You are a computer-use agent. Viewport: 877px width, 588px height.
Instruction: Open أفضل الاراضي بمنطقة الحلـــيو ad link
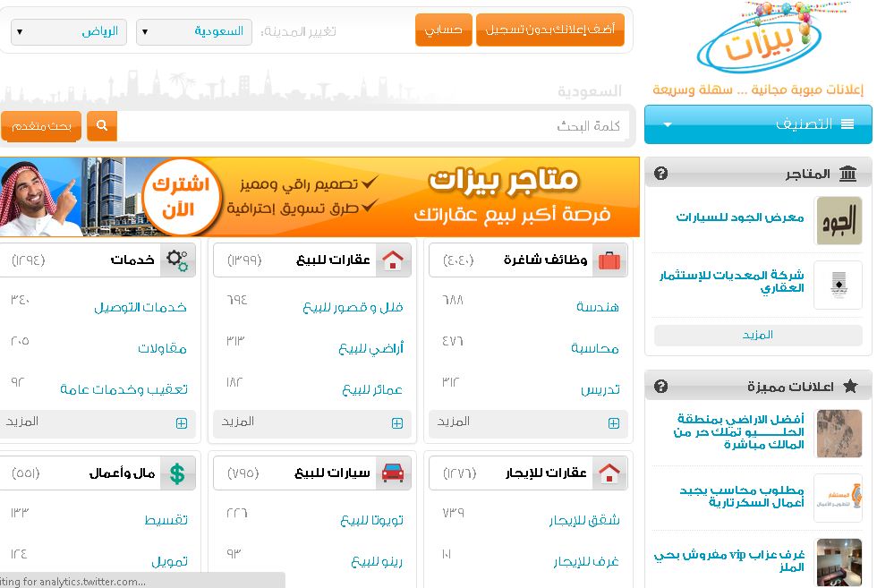point(739,431)
